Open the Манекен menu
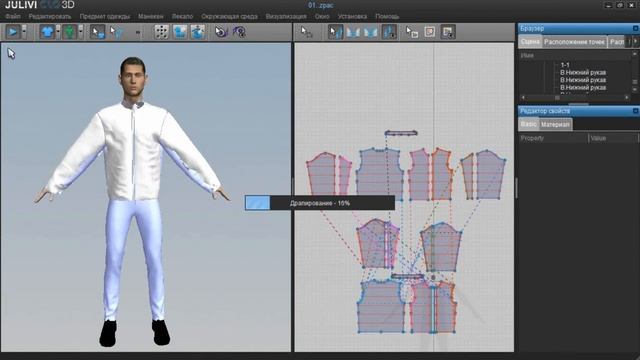This screenshot has height=360, width=640. pos(151,16)
